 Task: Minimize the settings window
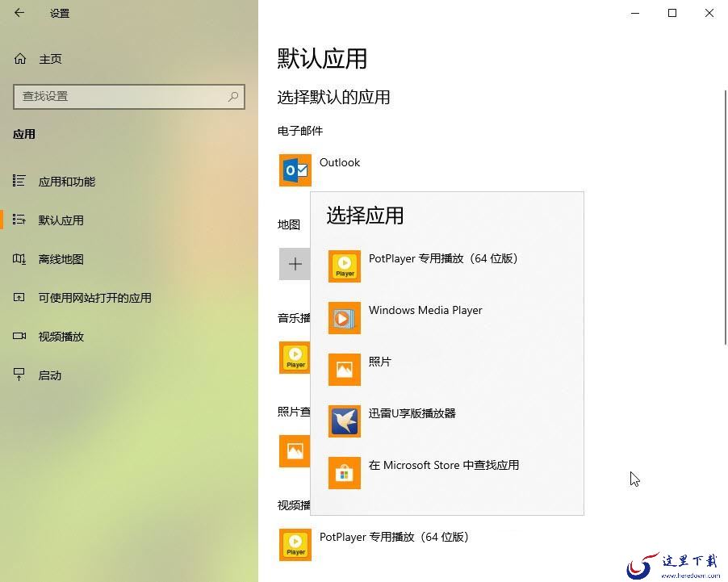[635, 13]
